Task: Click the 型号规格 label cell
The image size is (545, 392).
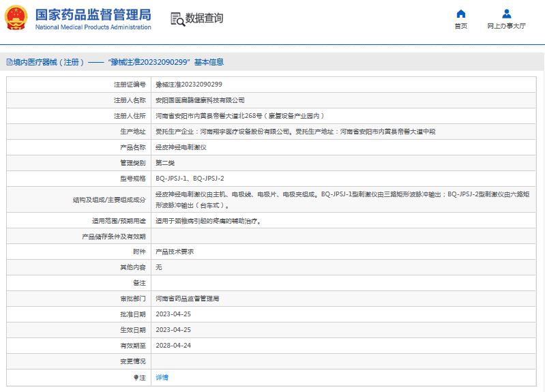Action: tap(79, 179)
